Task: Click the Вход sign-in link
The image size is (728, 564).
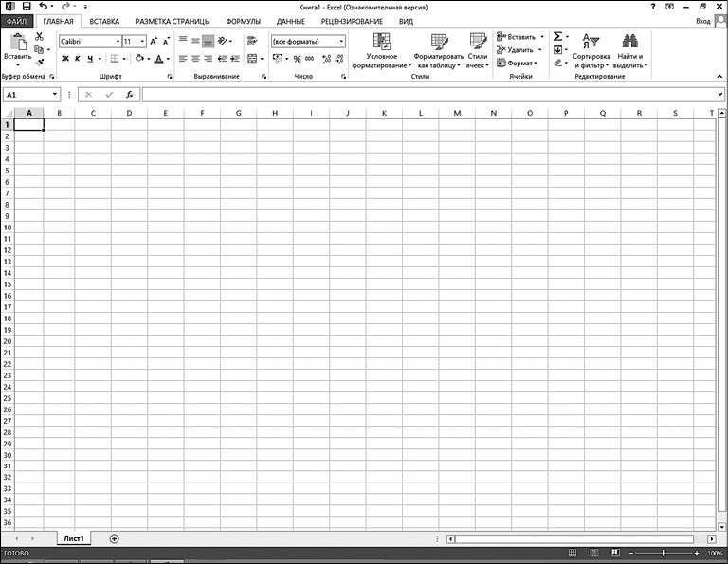Action: [703, 21]
